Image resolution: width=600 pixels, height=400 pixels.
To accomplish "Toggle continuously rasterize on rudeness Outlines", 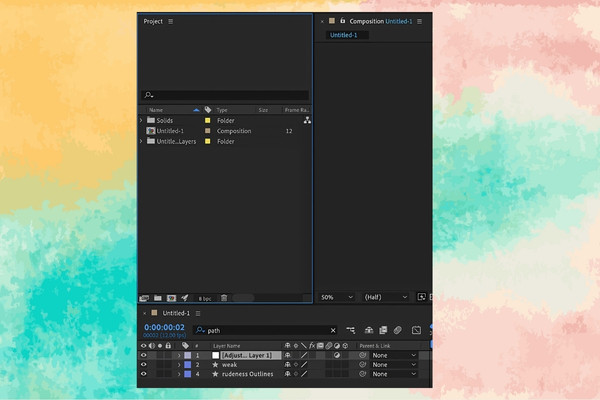I will click(296, 374).
